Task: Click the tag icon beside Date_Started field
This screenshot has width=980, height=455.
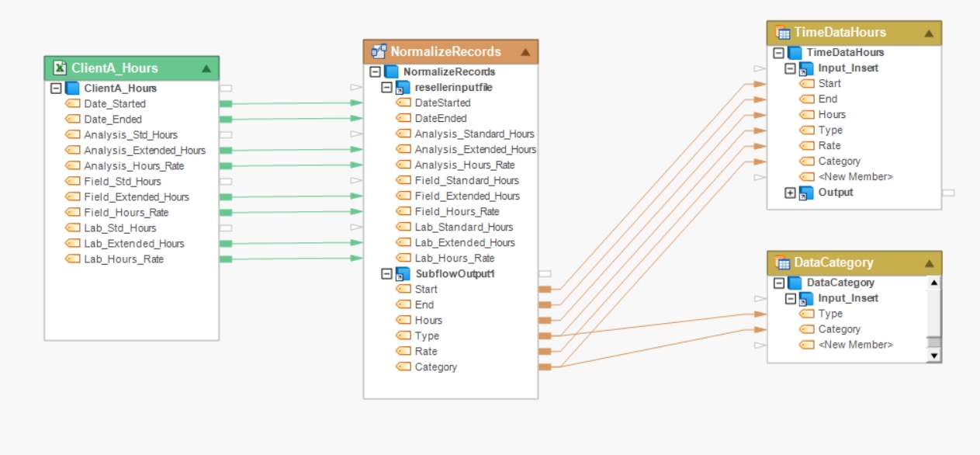Action: (73, 103)
